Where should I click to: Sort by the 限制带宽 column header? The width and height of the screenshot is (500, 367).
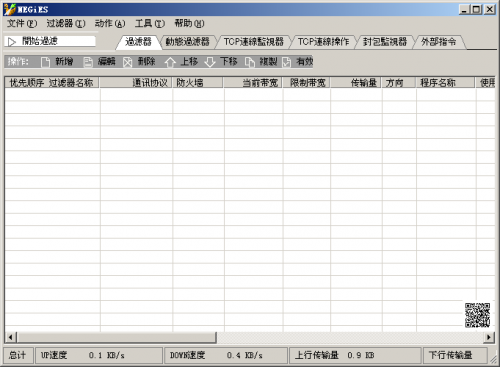(307, 83)
